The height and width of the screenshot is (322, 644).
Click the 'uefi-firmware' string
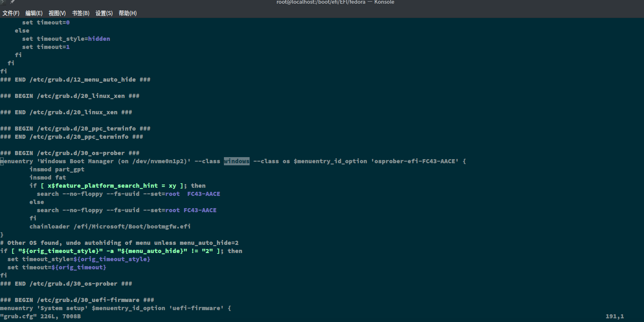point(197,308)
